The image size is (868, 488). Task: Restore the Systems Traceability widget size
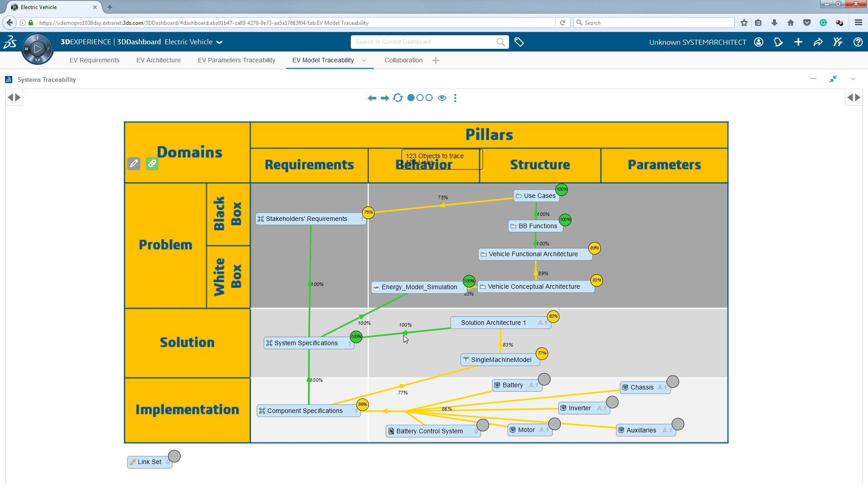833,79
